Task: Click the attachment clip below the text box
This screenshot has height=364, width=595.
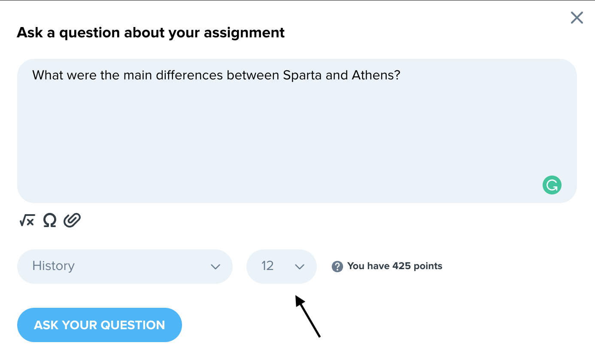Action: pos(72,220)
